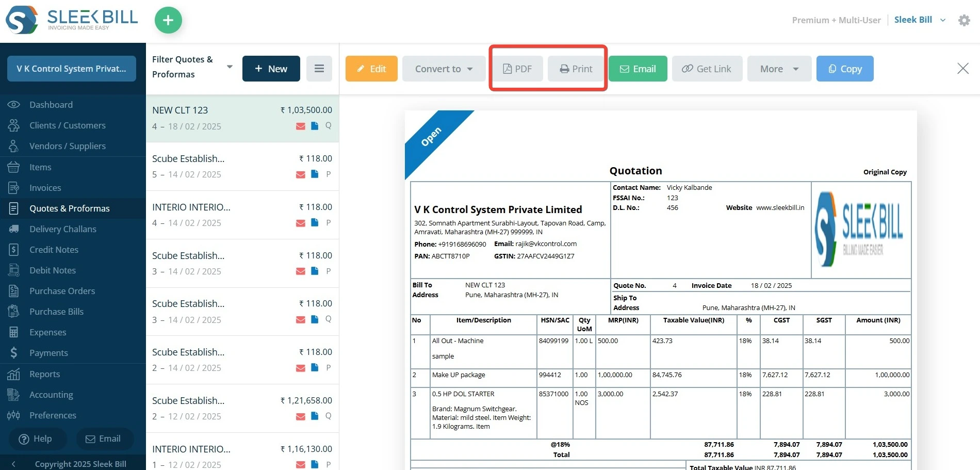The image size is (980, 470).
Task: Click the document icon on Scube ₹1,21,658.00 row
Action: (315, 416)
